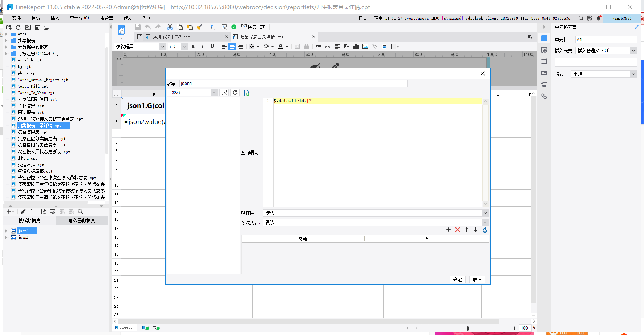Click the green check validation icon
The width and height of the screenshot is (644, 335).
click(234, 27)
